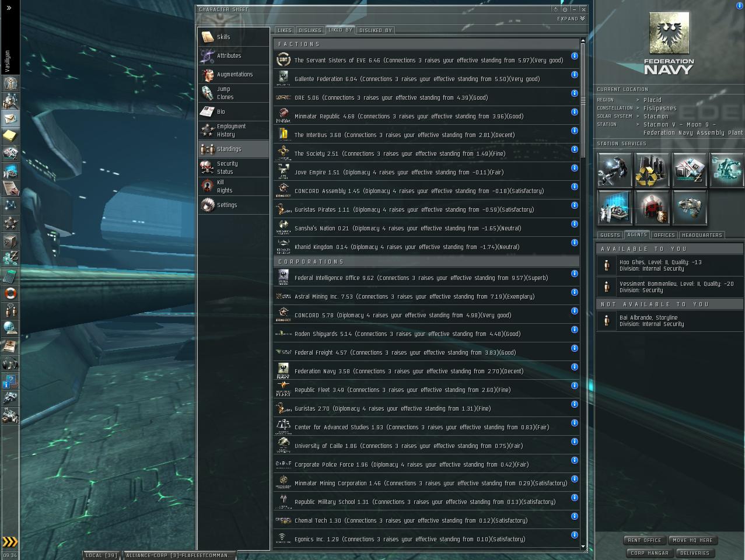Expand the Neocom sidebar with double chevron
The height and width of the screenshot is (560, 745).
click(9, 8)
